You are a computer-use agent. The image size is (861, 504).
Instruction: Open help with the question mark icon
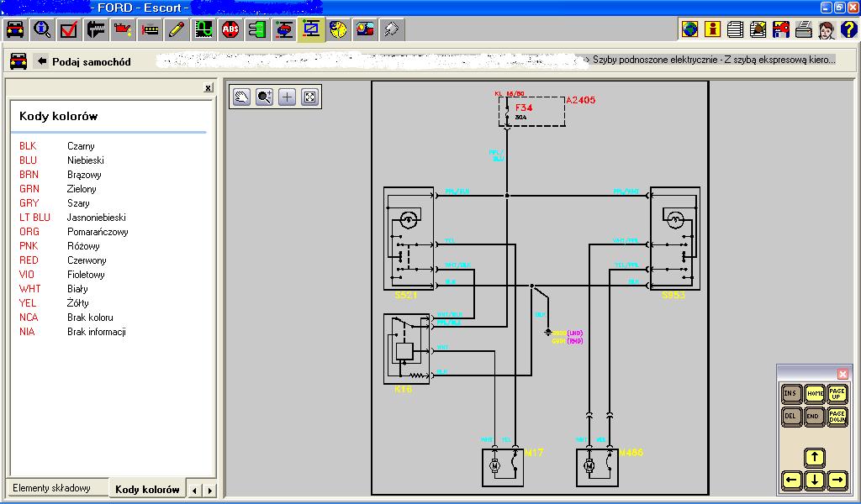[x=848, y=29]
